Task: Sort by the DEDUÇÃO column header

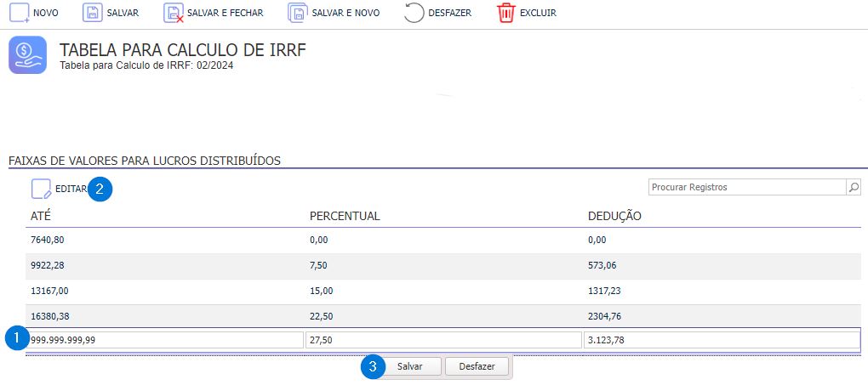Action: 614,216
